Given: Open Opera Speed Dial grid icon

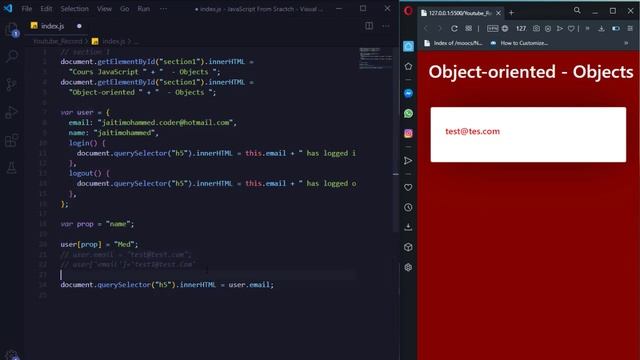Looking at the screenshot, I should 469,28.
